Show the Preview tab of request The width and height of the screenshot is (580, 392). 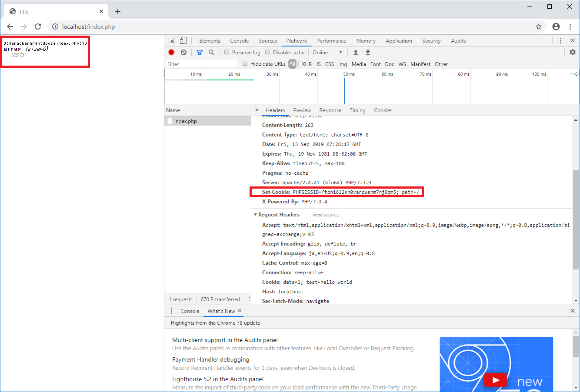pyautogui.click(x=302, y=110)
